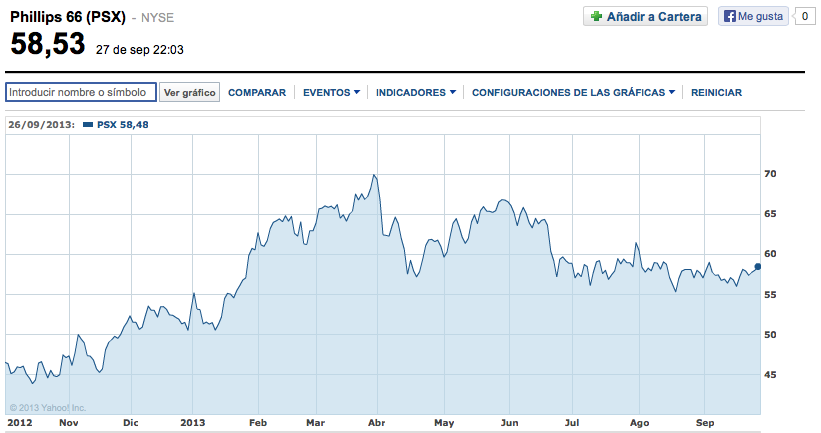Expand the INDICADORES dropdown menu

pos(416,93)
